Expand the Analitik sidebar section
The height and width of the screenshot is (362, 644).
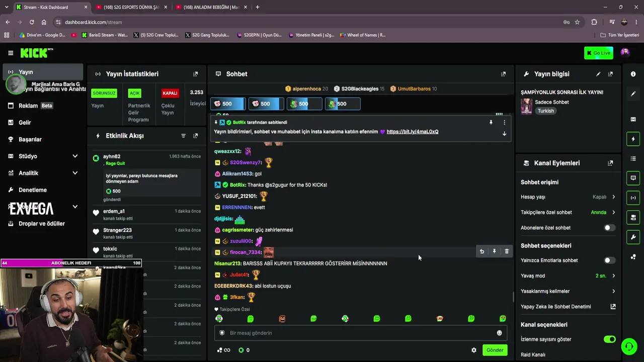(75, 173)
